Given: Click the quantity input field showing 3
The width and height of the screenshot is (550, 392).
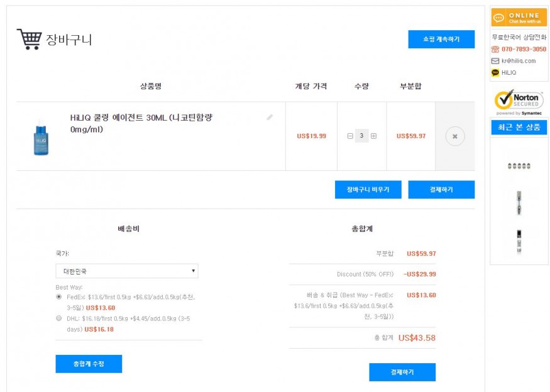Looking at the screenshot, I should click(361, 136).
